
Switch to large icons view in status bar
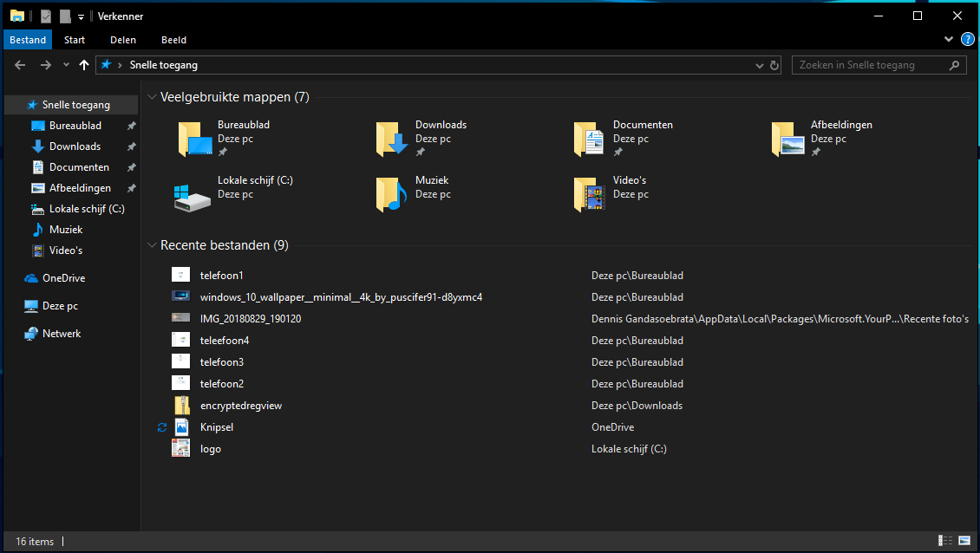964,541
